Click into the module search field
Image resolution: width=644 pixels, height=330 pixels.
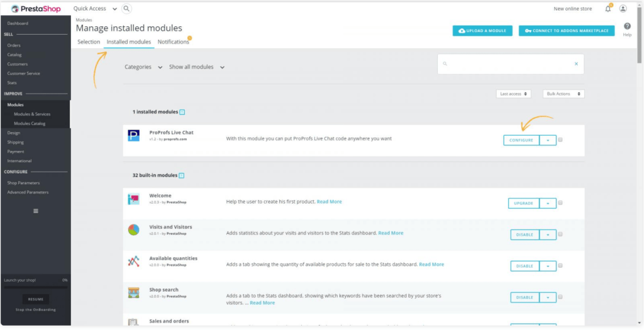pyautogui.click(x=511, y=64)
